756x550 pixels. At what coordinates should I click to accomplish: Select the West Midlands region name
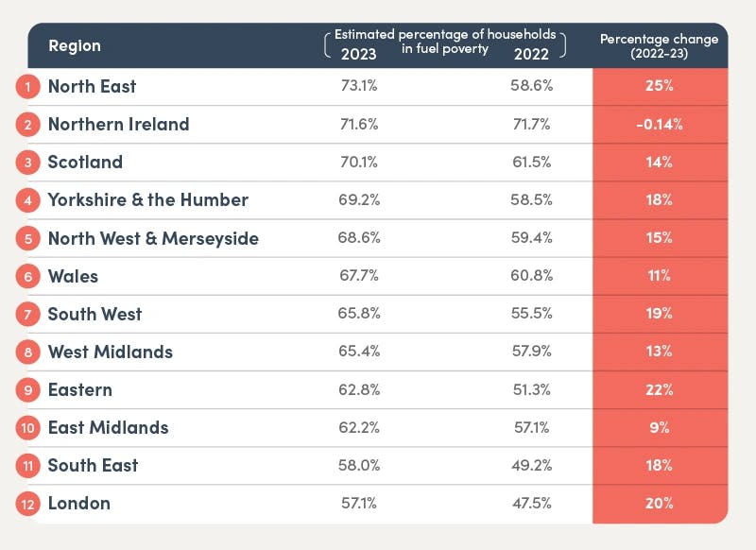pos(110,352)
